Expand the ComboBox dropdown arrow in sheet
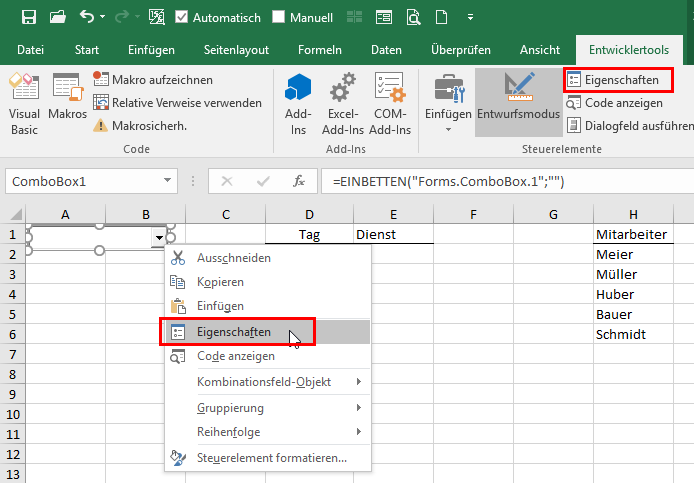The image size is (694, 483). pyautogui.click(x=158, y=238)
